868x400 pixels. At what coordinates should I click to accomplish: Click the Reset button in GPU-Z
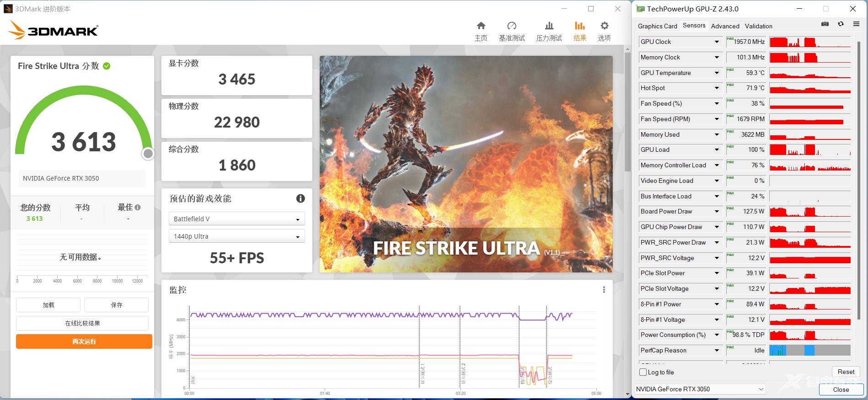click(846, 372)
